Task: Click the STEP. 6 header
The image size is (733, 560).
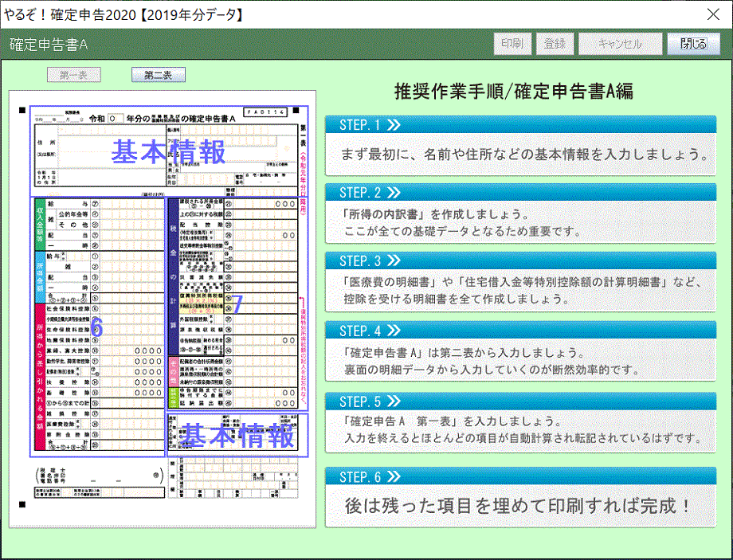Action: (521, 476)
